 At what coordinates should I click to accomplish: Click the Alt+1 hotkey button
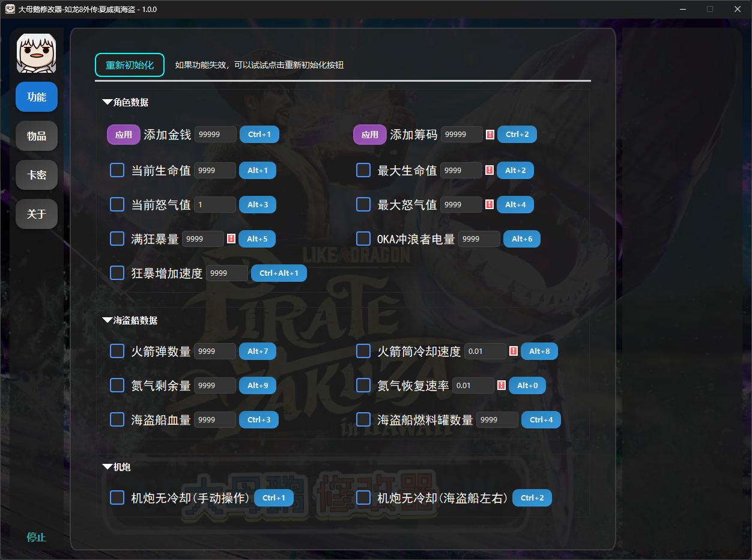pyautogui.click(x=258, y=170)
